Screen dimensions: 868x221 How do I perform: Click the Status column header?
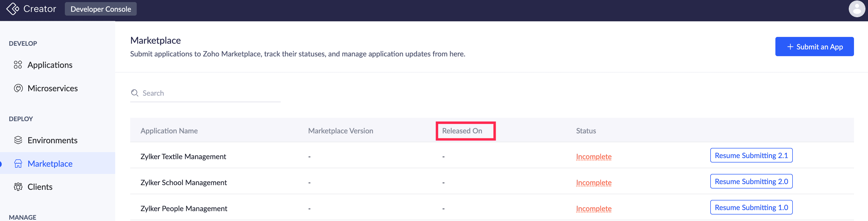pos(586,131)
